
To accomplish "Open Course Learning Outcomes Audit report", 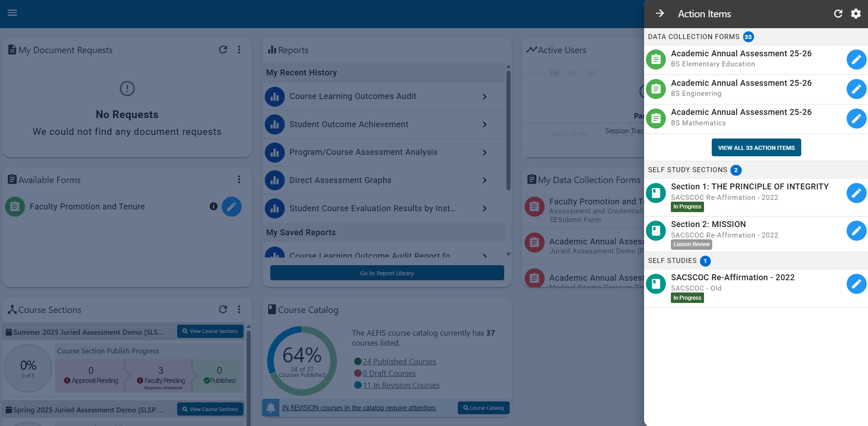I will [385, 96].
